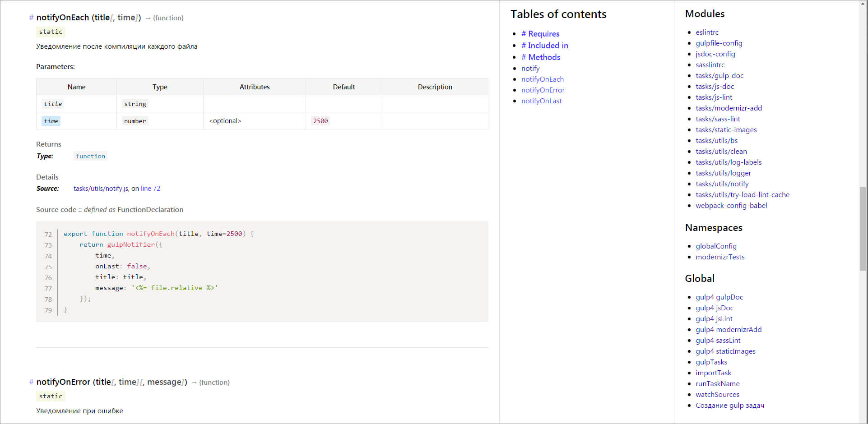The height and width of the screenshot is (424, 868).
Task: Open the tasks/gulp-doc module
Action: [x=719, y=76]
